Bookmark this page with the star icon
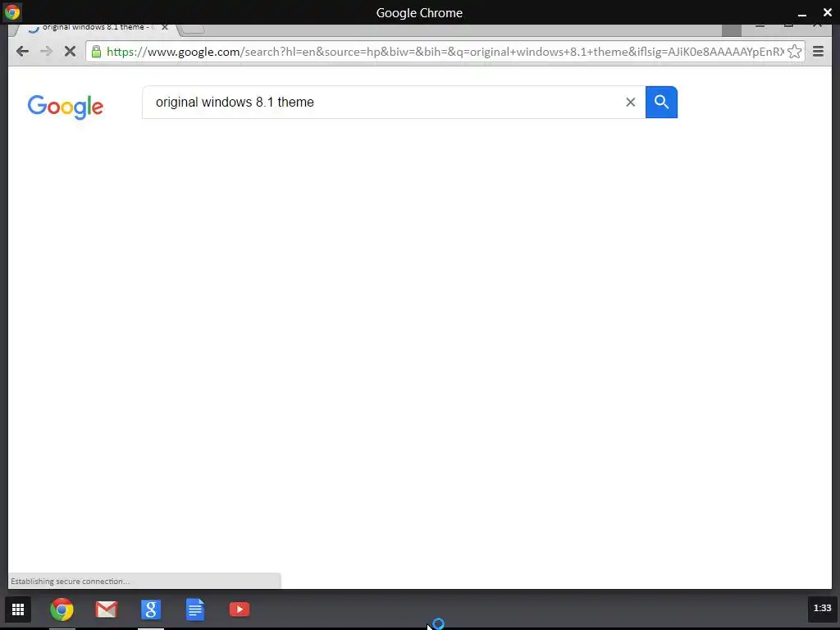This screenshot has width=840, height=630. 794,52
